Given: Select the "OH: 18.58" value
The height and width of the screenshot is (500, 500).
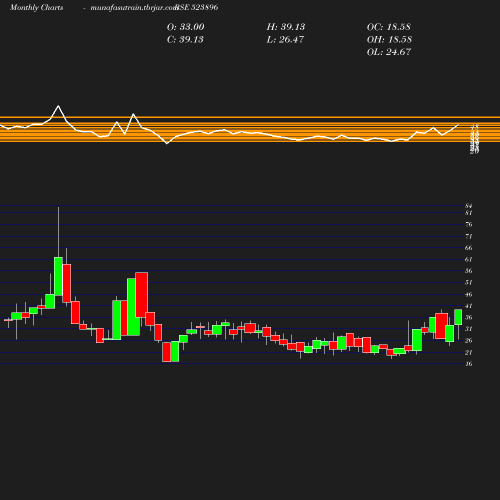Looking at the screenshot, I should click(389, 40).
